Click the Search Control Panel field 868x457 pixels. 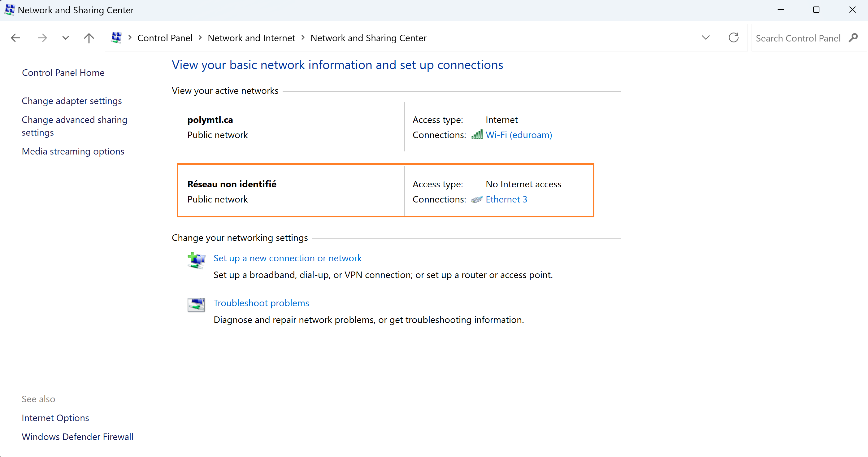click(798, 38)
